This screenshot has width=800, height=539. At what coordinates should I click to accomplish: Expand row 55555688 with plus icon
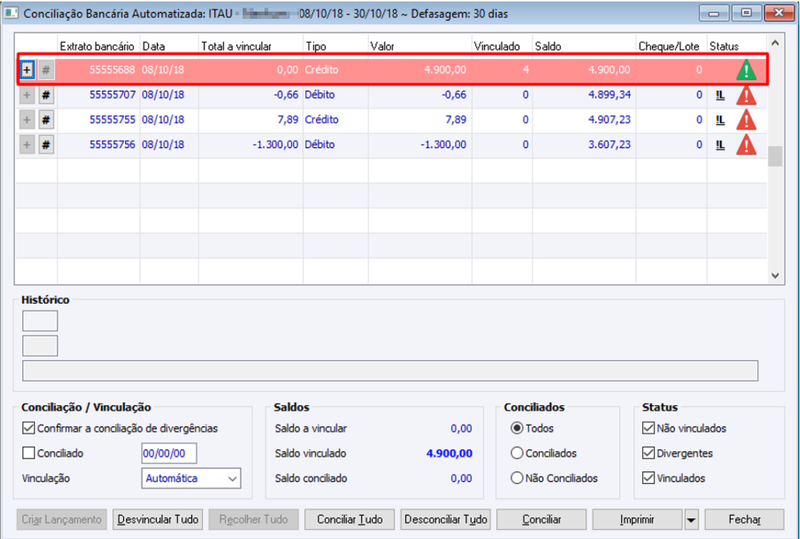[27, 69]
